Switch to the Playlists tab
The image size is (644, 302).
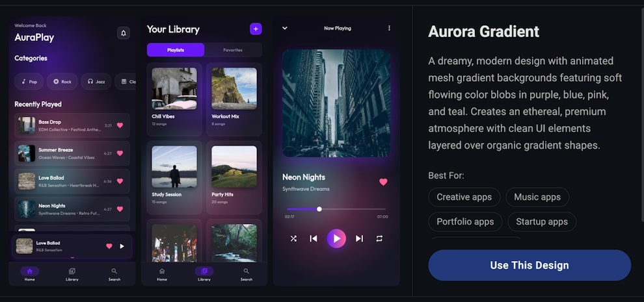pyautogui.click(x=176, y=49)
